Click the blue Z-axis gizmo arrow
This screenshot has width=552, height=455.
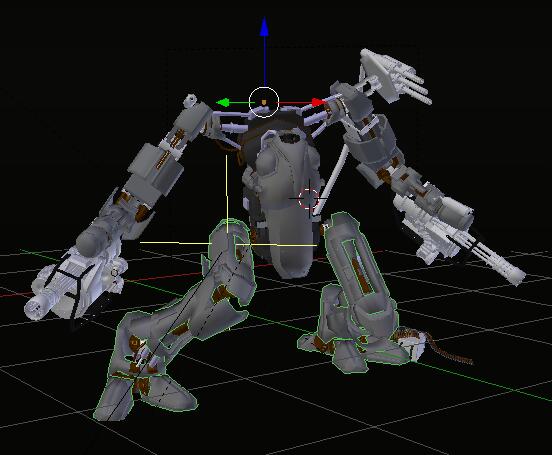point(264,27)
